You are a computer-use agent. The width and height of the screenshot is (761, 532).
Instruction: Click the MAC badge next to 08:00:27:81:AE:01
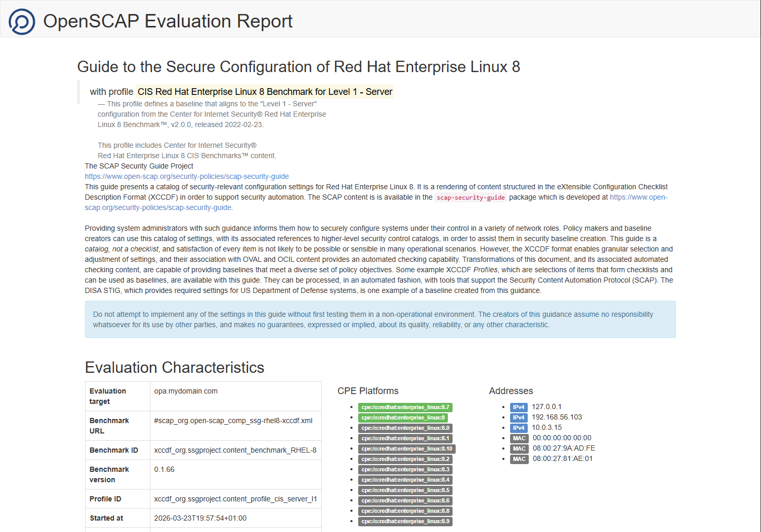tap(519, 459)
